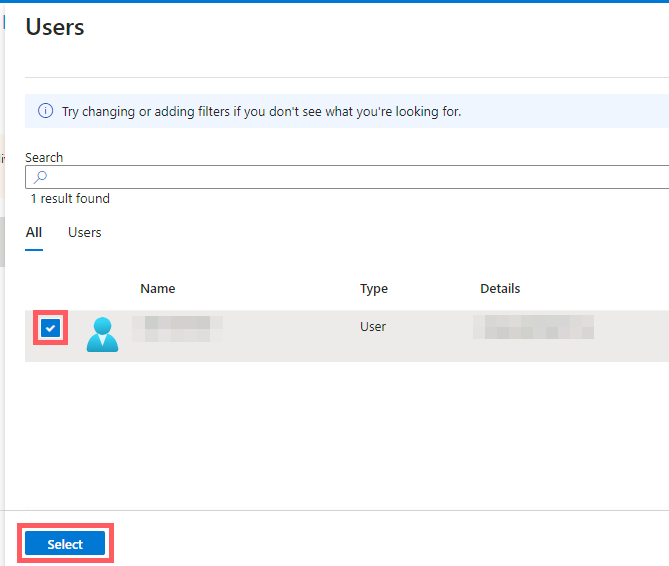Click the blurred details cell of the user
669x566 pixels.
tap(533, 327)
